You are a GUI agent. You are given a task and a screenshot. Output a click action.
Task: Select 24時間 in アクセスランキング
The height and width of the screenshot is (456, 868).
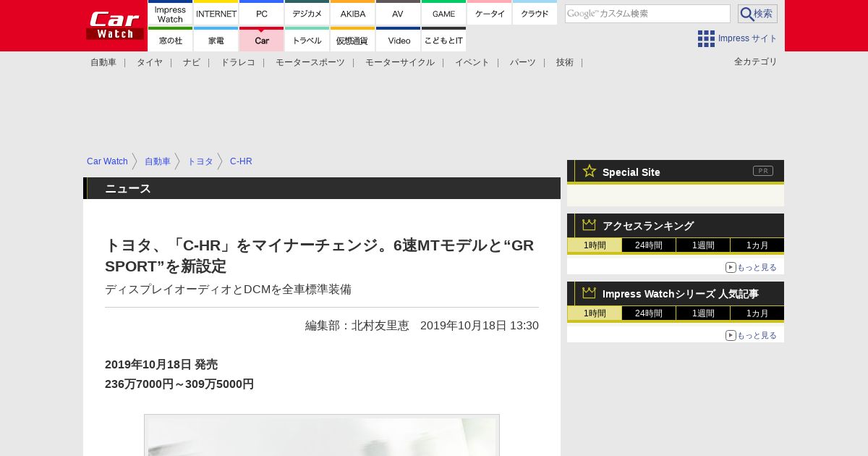pos(649,245)
